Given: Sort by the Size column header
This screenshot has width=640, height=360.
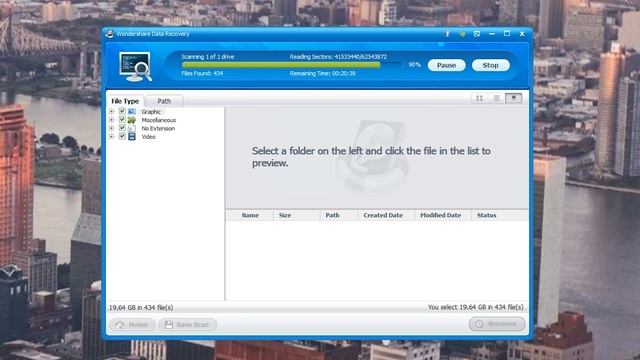Looking at the screenshot, I should (285, 215).
